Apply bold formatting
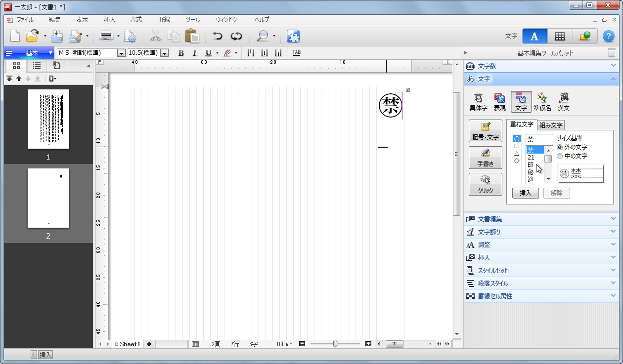This screenshot has width=623, height=364. click(181, 53)
